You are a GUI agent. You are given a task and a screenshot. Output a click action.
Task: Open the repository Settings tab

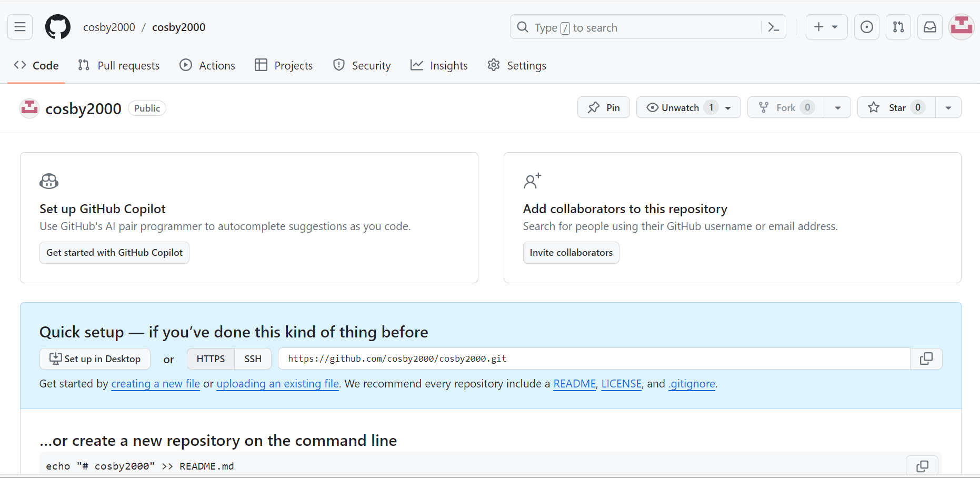point(517,65)
